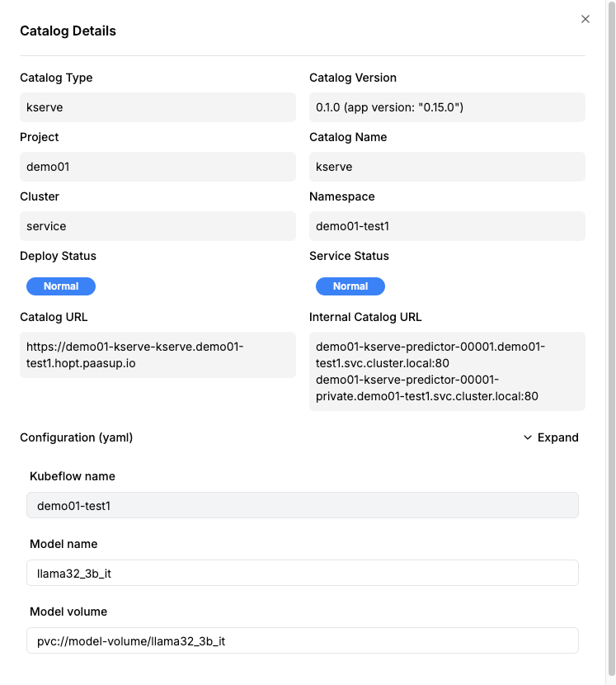This screenshot has height=685, width=616.
Task: Click the Project value demo01
Action: [x=158, y=167]
